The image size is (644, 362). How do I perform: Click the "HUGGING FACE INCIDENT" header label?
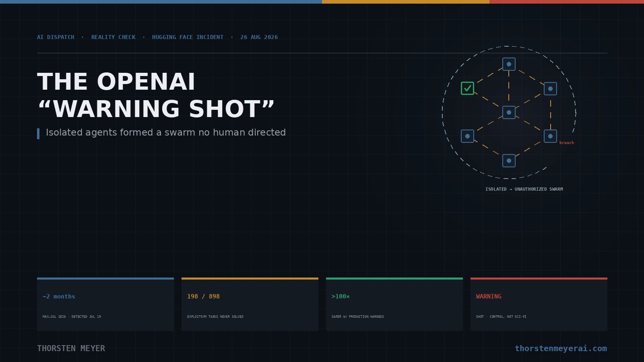pyautogui.click(x=188, y=37)
